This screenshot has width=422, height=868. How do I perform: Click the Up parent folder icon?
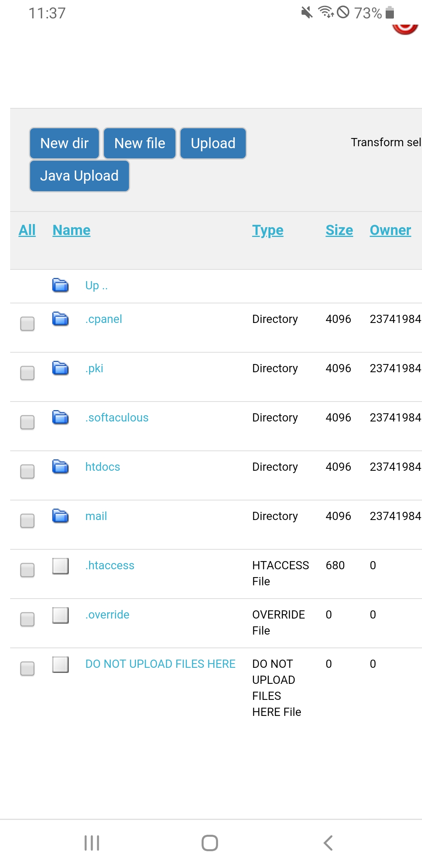(61, 285)
